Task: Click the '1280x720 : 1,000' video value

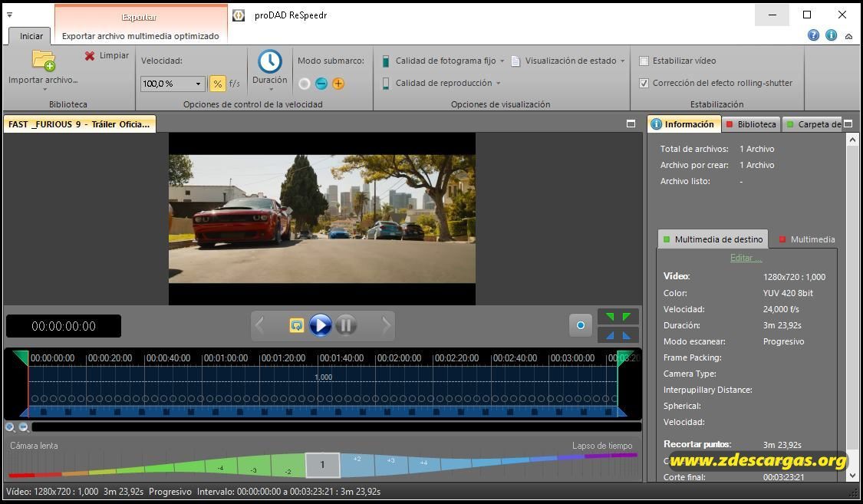Action: (x=794, y=277)
